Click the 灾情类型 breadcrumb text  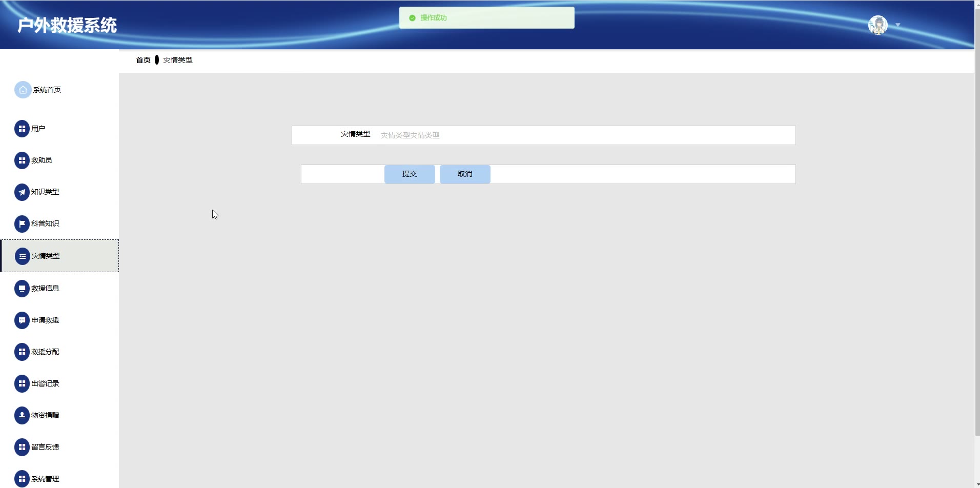(178, 60)
